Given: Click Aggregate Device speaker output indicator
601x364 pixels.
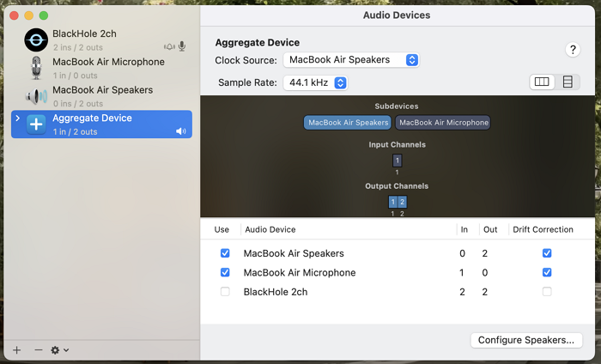Looking at the screenshot, I should [181, 131].
